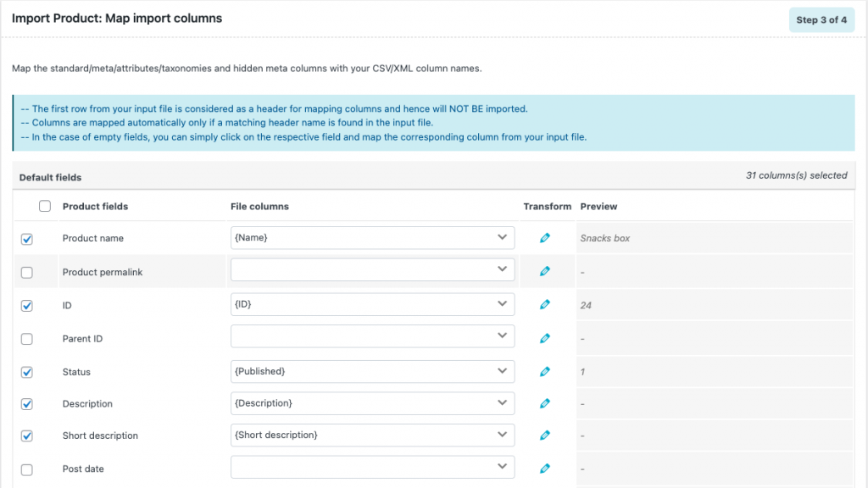
Task: Uncheck the Short description checkbox
Action: (26, 436)
